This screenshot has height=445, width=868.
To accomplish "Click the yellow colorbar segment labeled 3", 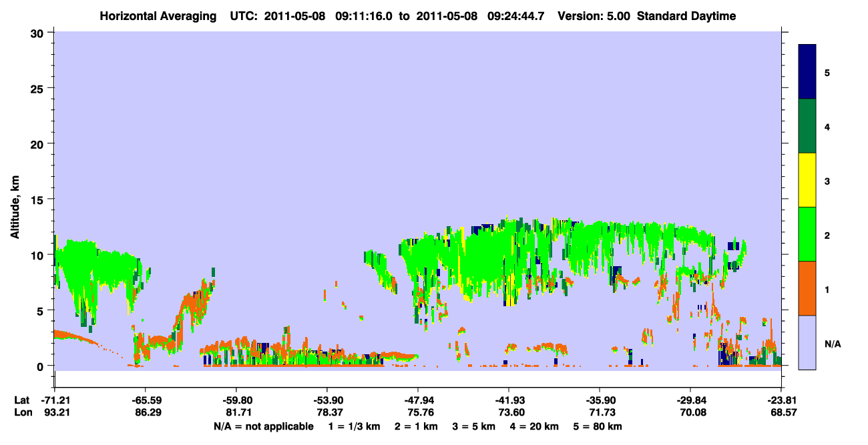I will click(807, 180).
